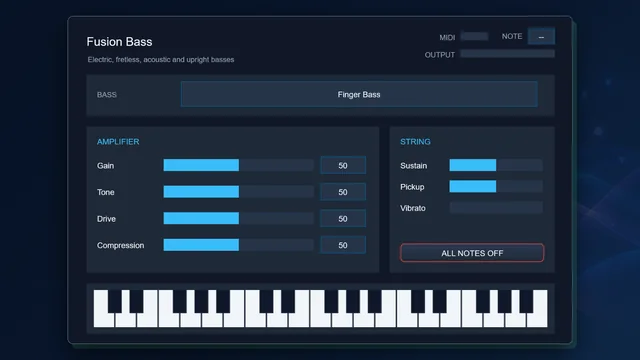Screen dimensions: 640x360
Task: Click the Compression value field showing 50
Action: (343, 245)
